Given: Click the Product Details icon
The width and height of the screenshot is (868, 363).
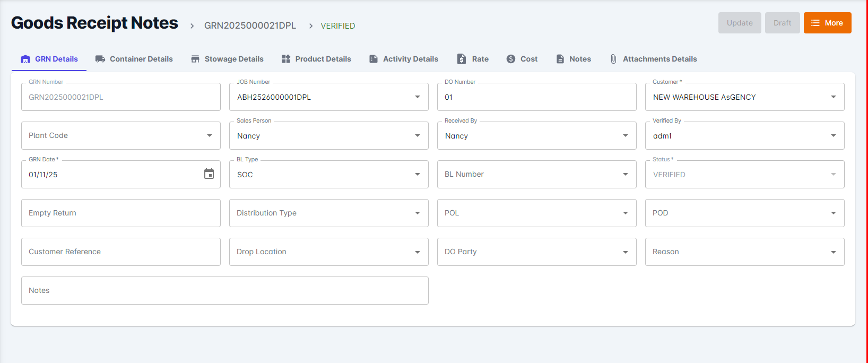Looking at the screenshot, I should (286, 59).
